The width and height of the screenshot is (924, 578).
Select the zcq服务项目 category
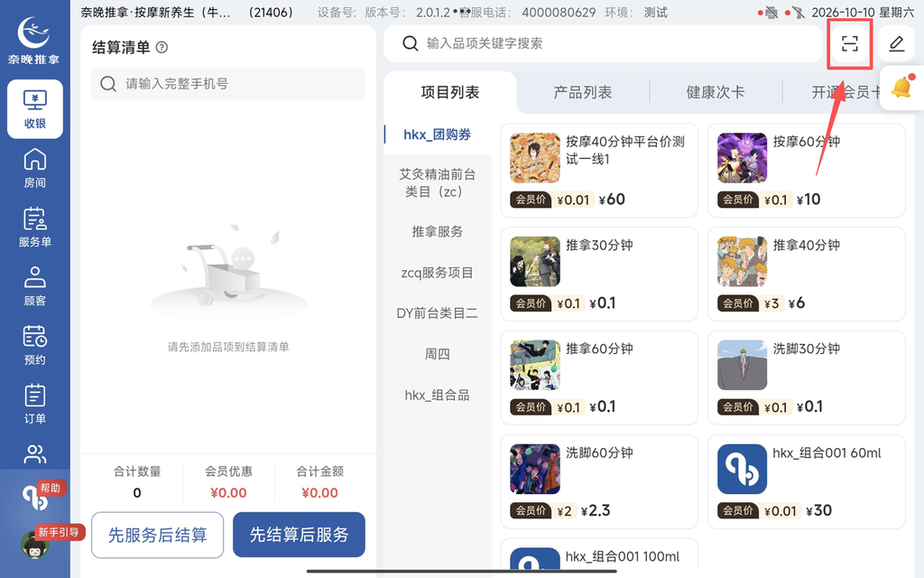pyautogui.click(x=438, y=273)
